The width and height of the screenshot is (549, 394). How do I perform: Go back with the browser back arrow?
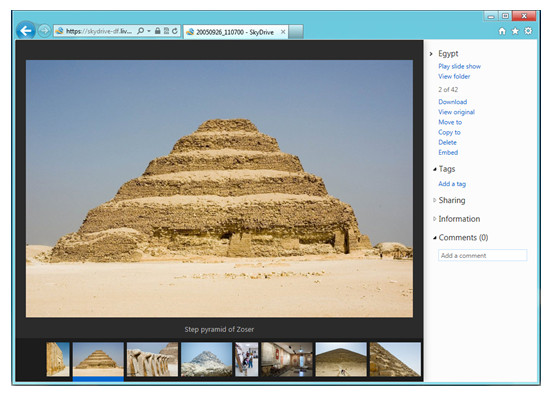tap(26, 31)
